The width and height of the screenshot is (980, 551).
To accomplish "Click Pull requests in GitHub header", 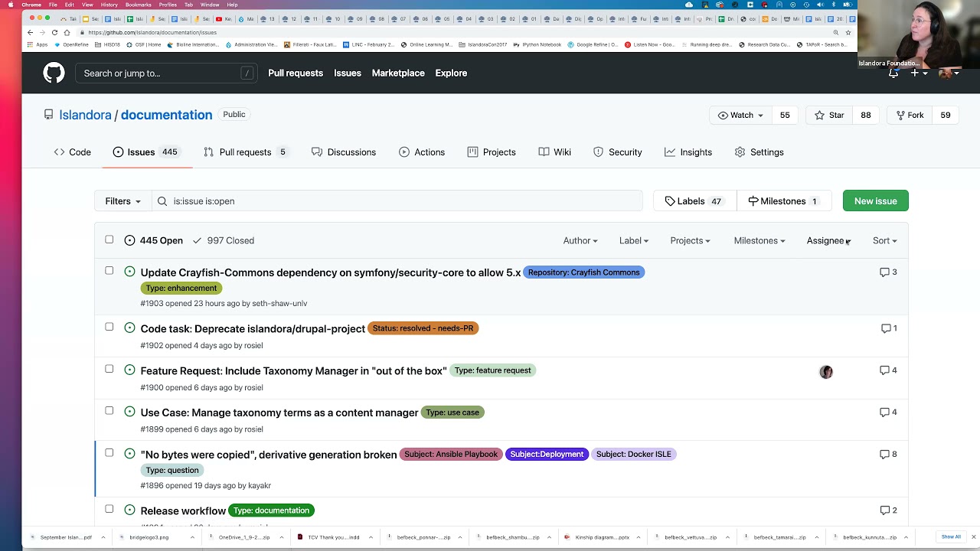I will (x=296, y=73).
